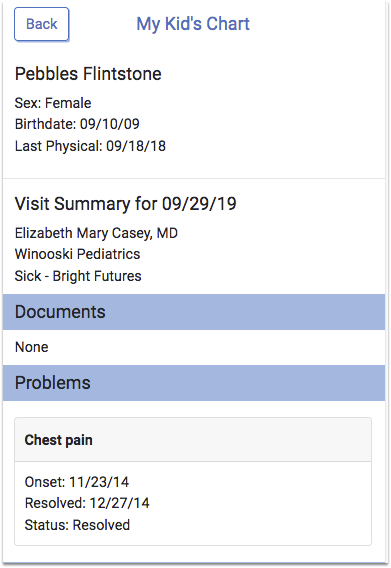The height and width of the screenshot is (568, 391).
Task: Click the Status: Resolved line
Action: coord(77,525)
